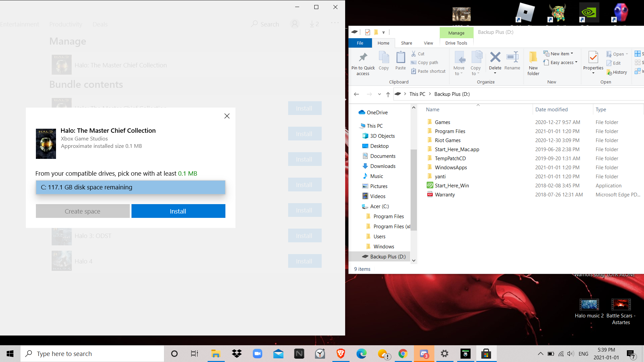Screen dimensions: 644x362
Task: Click the Copy icon in the ribbon
Action: 383,60
